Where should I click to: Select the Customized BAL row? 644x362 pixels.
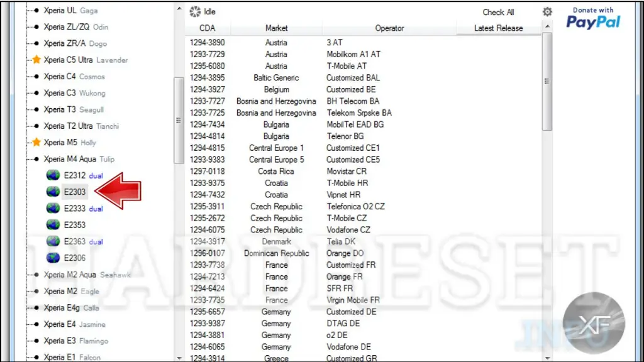pos(363,77)
